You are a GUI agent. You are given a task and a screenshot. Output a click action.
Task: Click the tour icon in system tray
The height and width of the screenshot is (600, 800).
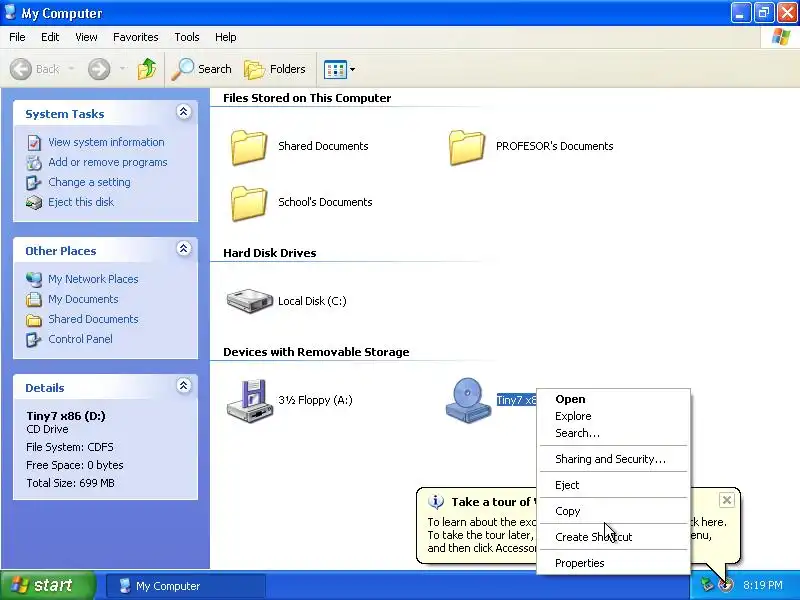(x=726, y=585)
